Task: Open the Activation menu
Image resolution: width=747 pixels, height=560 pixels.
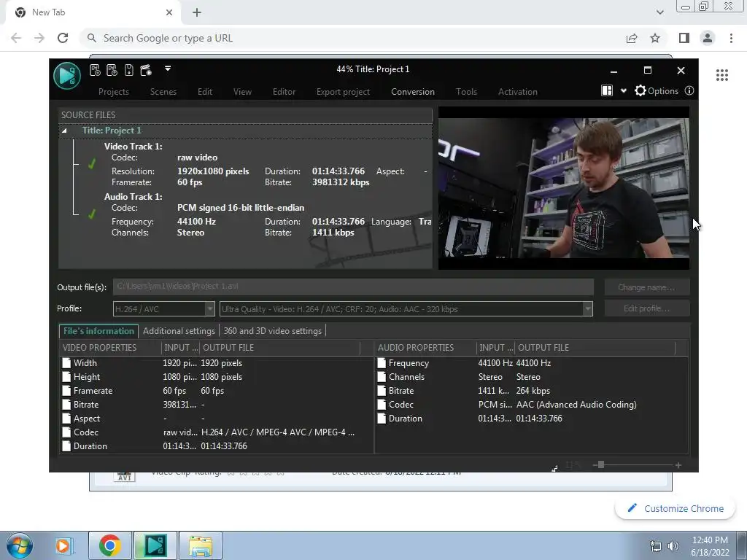Action: click(x=518, y=92)
